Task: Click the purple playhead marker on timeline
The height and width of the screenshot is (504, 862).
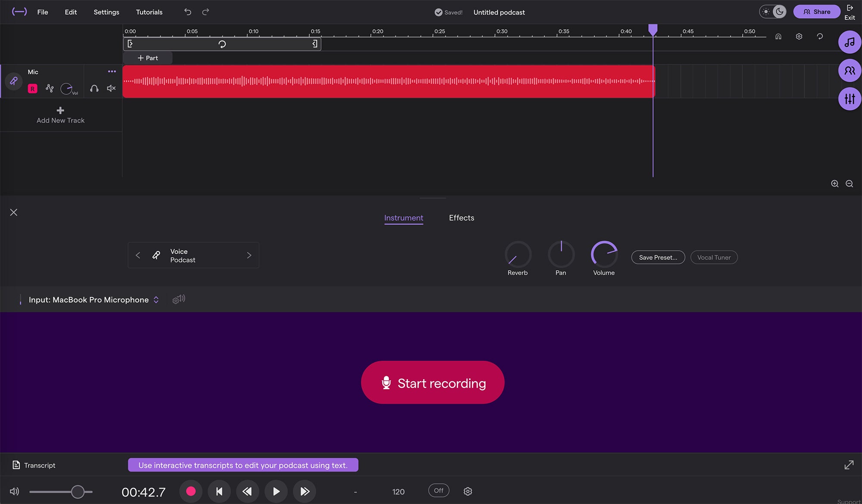Action: 653,30
